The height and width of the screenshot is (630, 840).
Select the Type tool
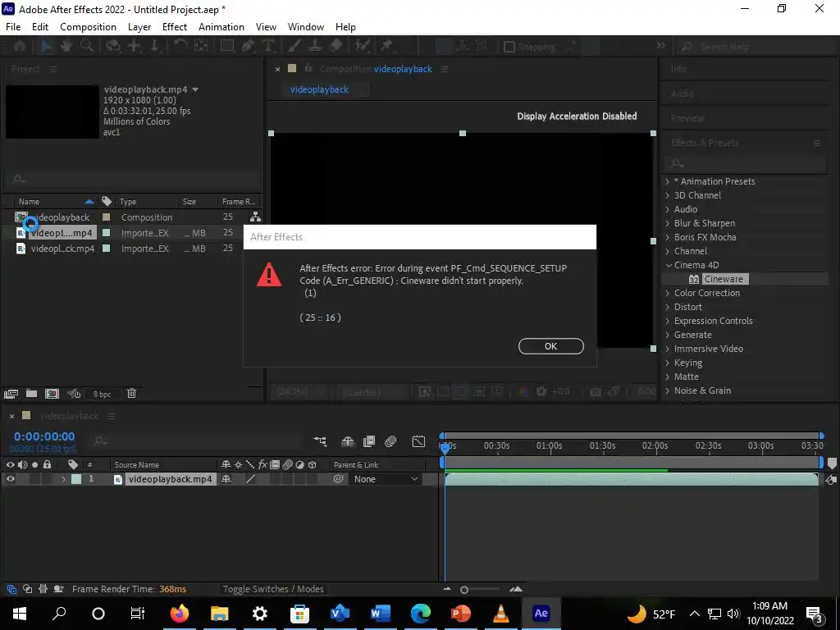(268, 46)
